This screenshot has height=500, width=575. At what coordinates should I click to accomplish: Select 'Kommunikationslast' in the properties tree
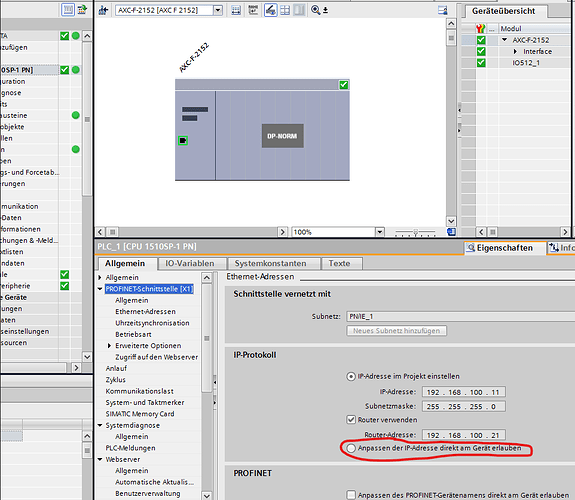[x=140, y=391]
